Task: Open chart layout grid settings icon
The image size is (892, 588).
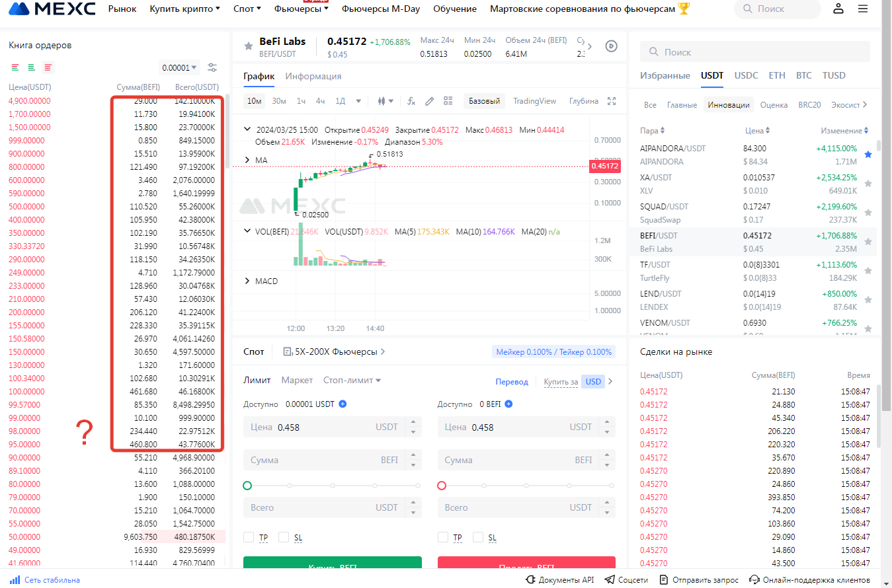Action: tap(448, 101)
